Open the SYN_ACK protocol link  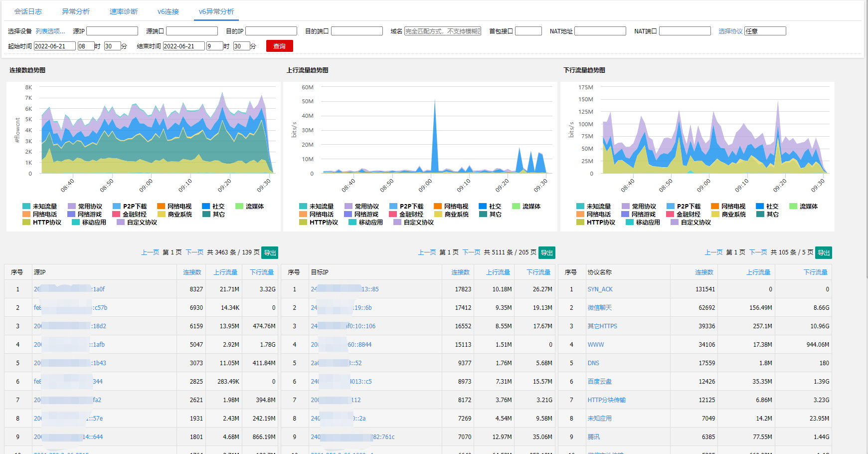(600, 289)
